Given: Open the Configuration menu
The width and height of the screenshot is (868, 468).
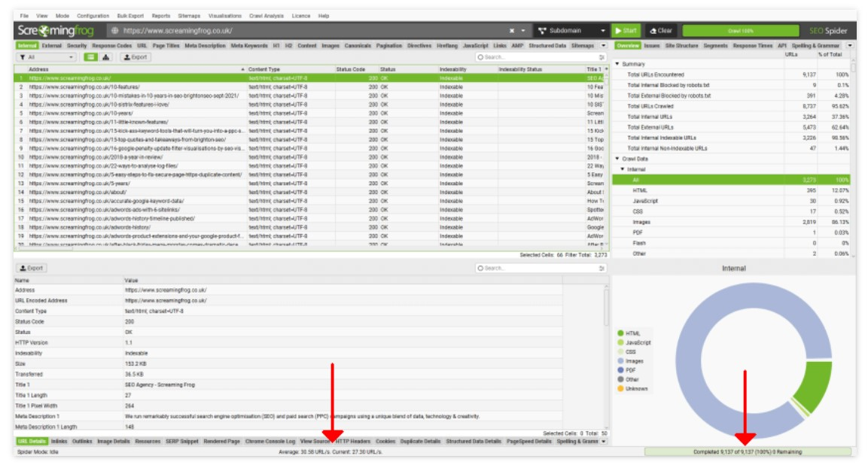Looking at the screenshot, I should (x=93, y=16).
